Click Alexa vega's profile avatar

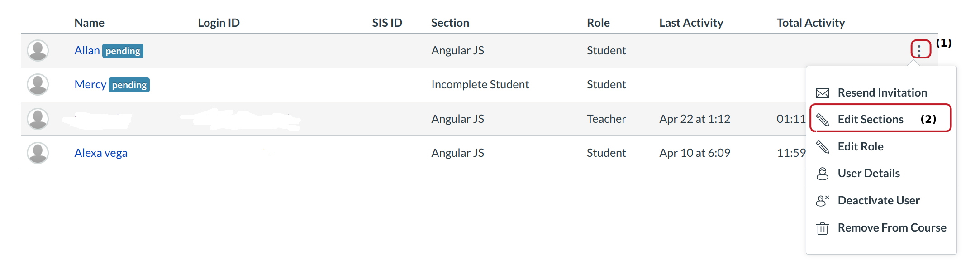point(38,153)
